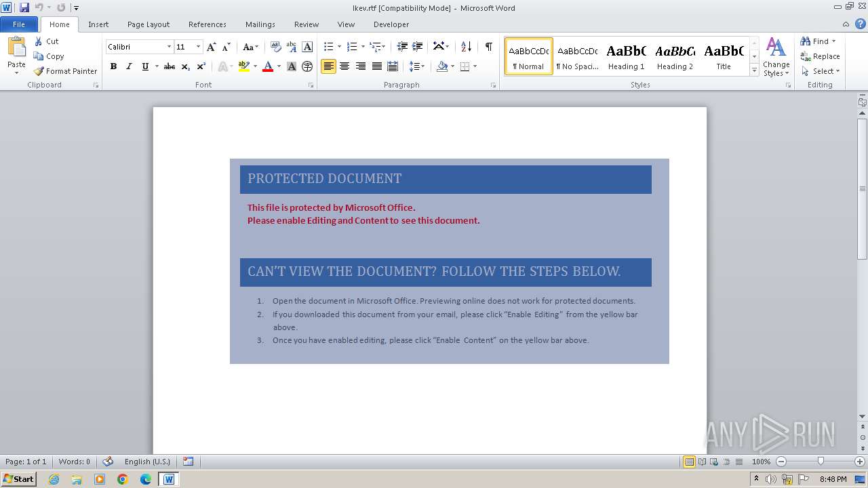
Task: Click the Character Shading icon
Action: 292,66
